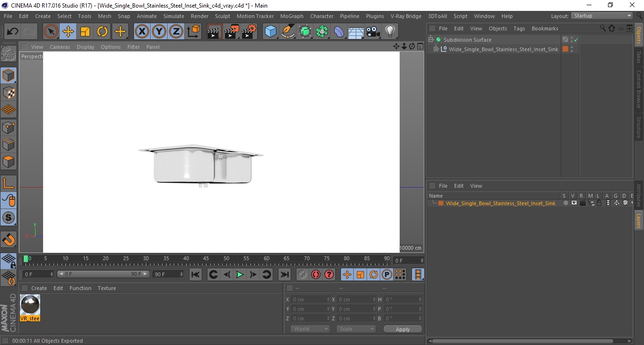
Task: Activate the Rotate tool
Action: click(102, 32)
